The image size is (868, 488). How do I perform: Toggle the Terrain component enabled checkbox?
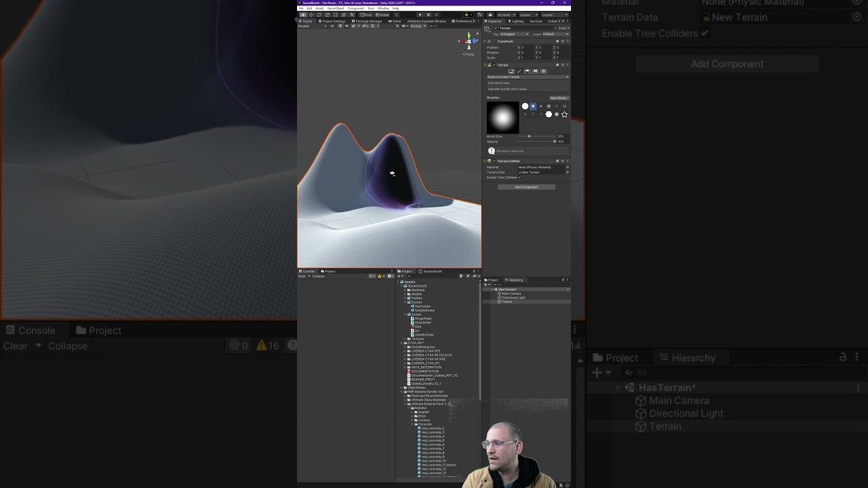click(x=494, y=65)
